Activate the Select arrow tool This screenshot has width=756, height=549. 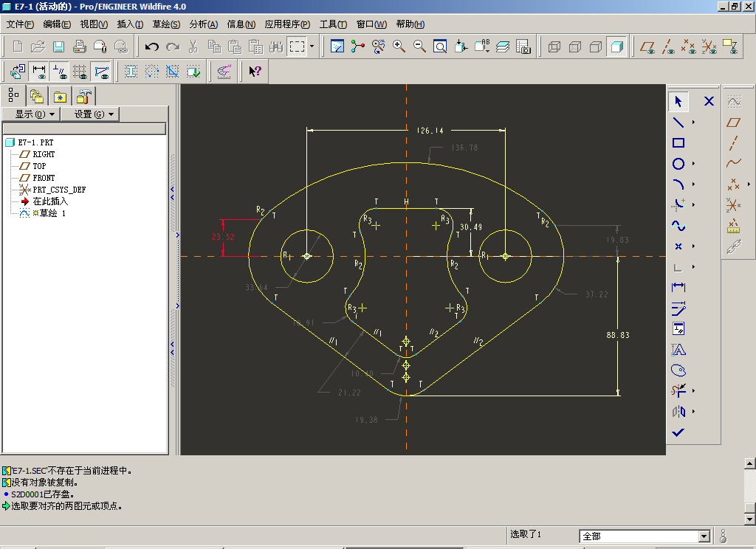pos(678,101)
